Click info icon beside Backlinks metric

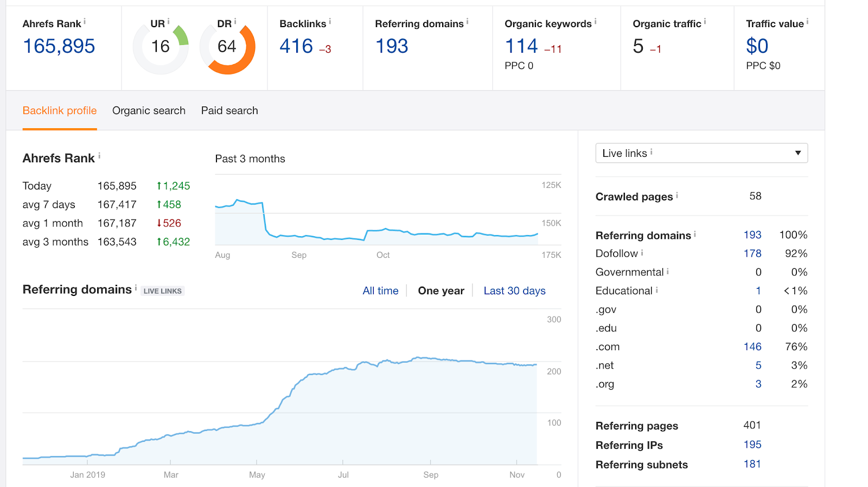(330, 22)
